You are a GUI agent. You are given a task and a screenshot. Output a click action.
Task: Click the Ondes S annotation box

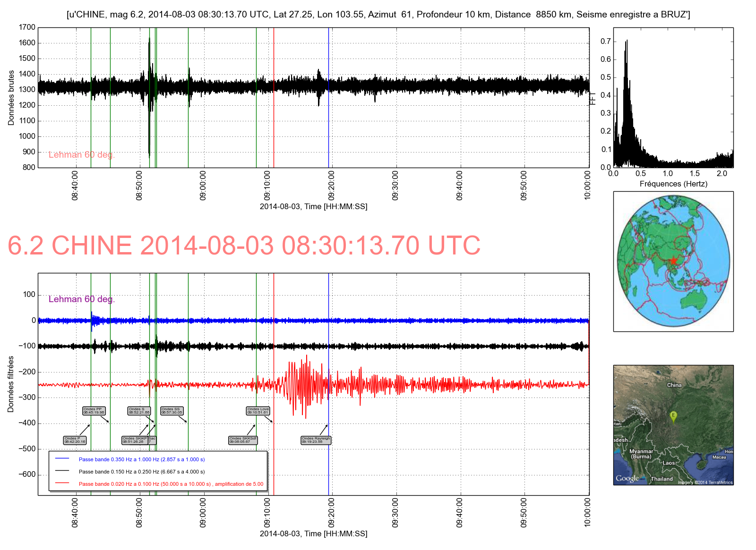[x=139, y=411]
